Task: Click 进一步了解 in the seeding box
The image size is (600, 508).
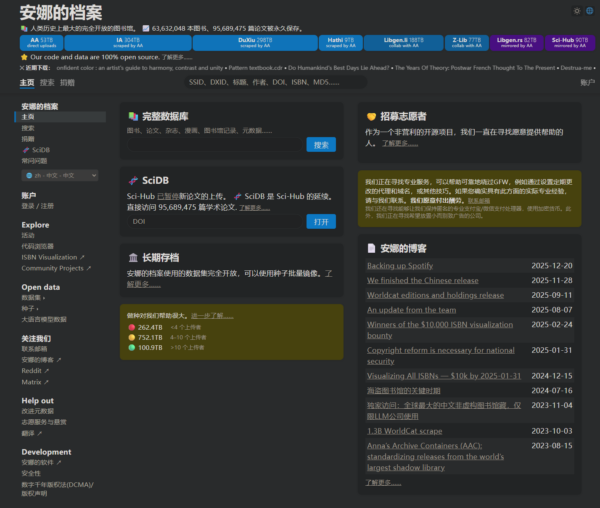Action: tap(212, 316)
